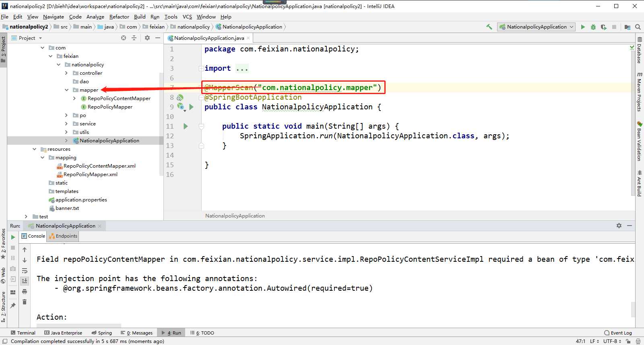Image resolution: width=644 pixels, height=345 pixels.
Task: Click the UTF-8 encoding selector in status bar
Action: coord(612,341)
